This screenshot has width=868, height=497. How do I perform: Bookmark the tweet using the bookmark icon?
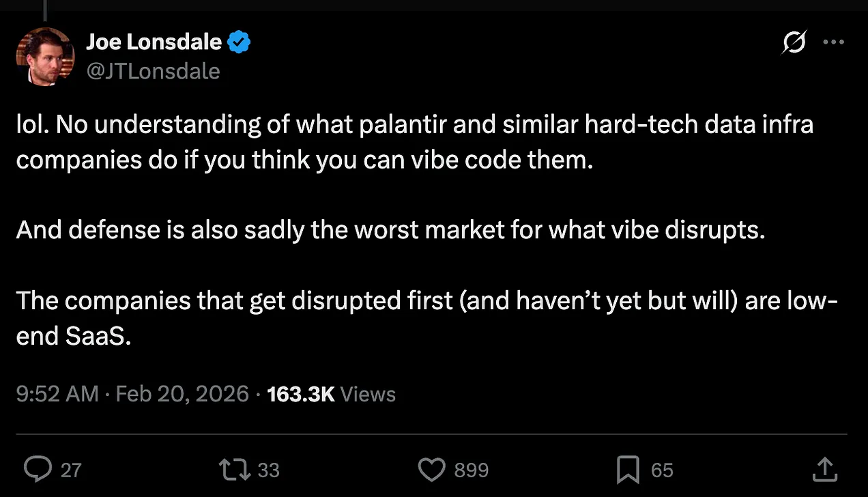click(x=628, y=469)
